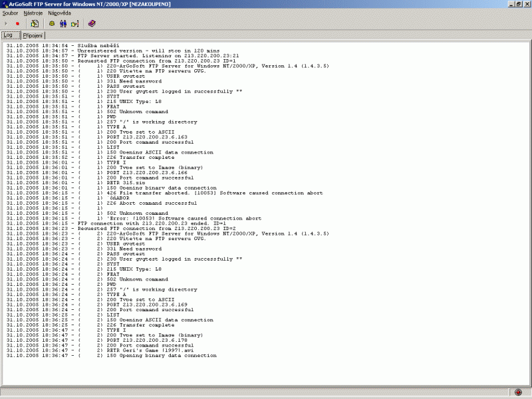Screen dimensions: 532x399
Task: Select the 'PORT 213,220,200,23,6,166' log line
Action: tap(96, 173)
